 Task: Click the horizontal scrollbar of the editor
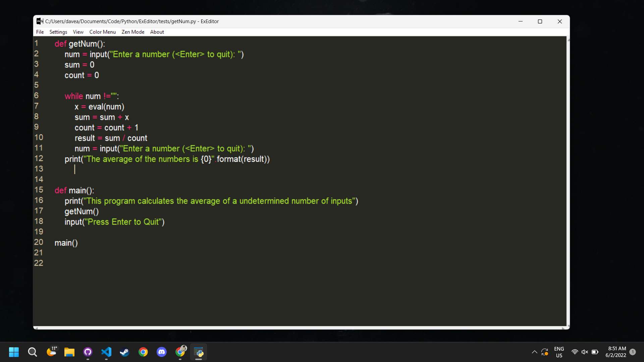click(x=300, y=328)
